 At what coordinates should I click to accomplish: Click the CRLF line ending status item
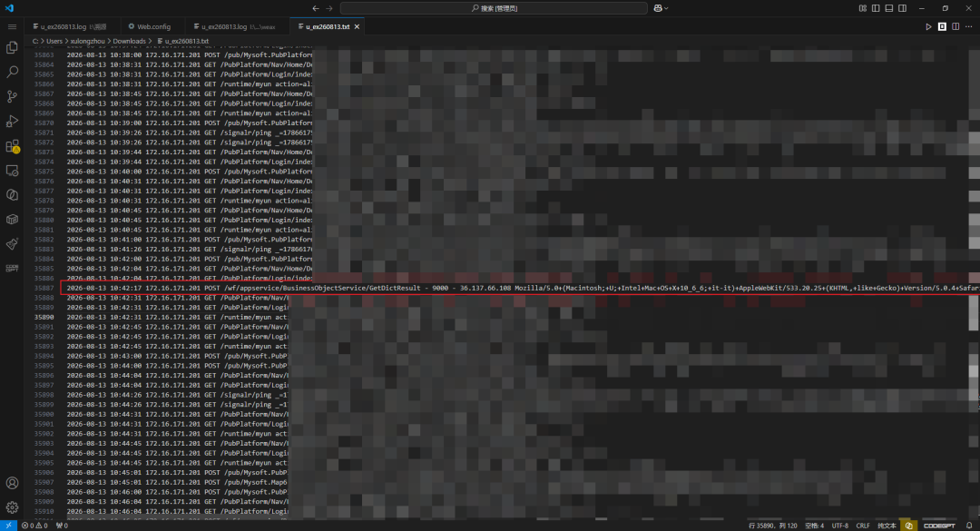(x=863, y=526)
